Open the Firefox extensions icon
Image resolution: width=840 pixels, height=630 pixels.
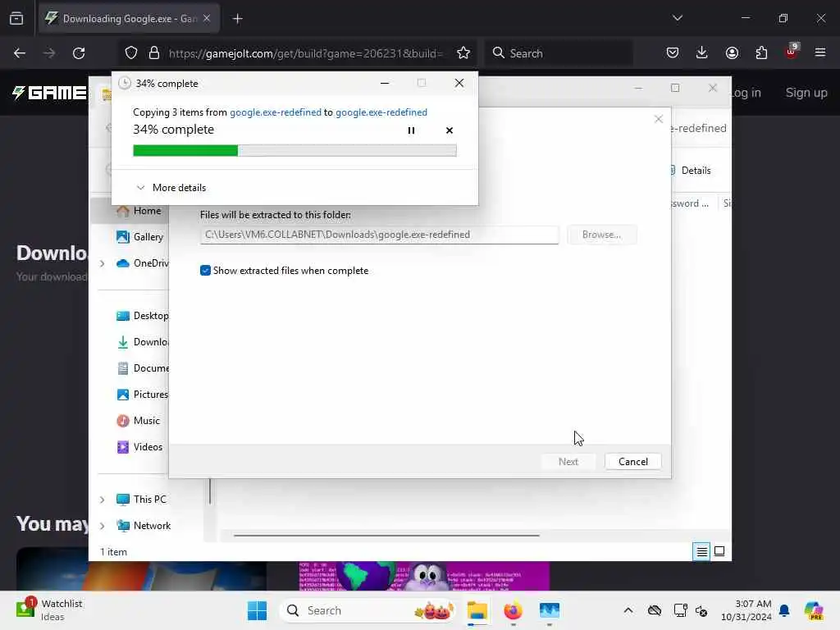761,53
